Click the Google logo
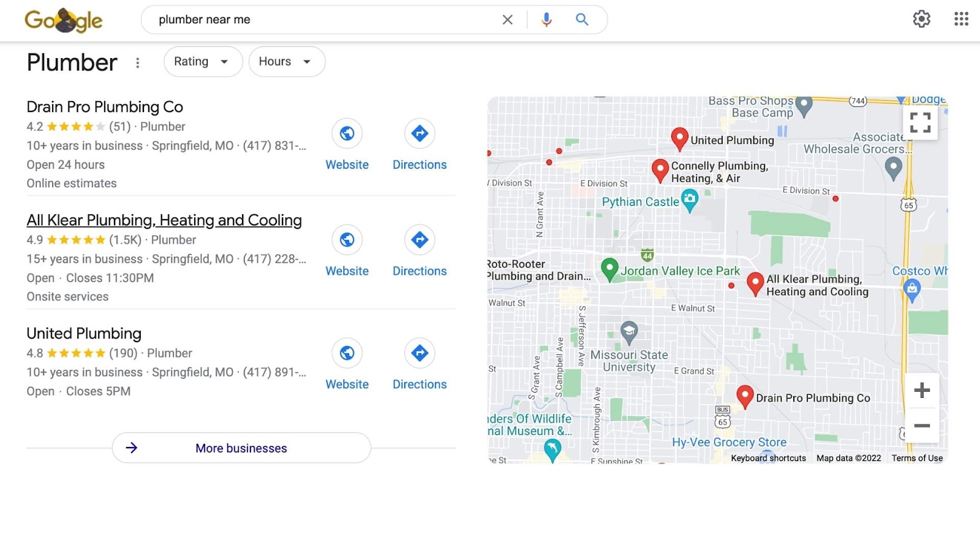The width and height of the screenshot is (980, 551). coord(64,20)
